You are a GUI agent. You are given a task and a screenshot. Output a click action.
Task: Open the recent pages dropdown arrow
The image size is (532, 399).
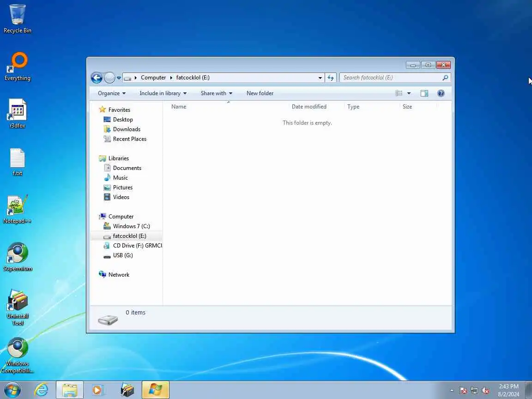point(119,78)
